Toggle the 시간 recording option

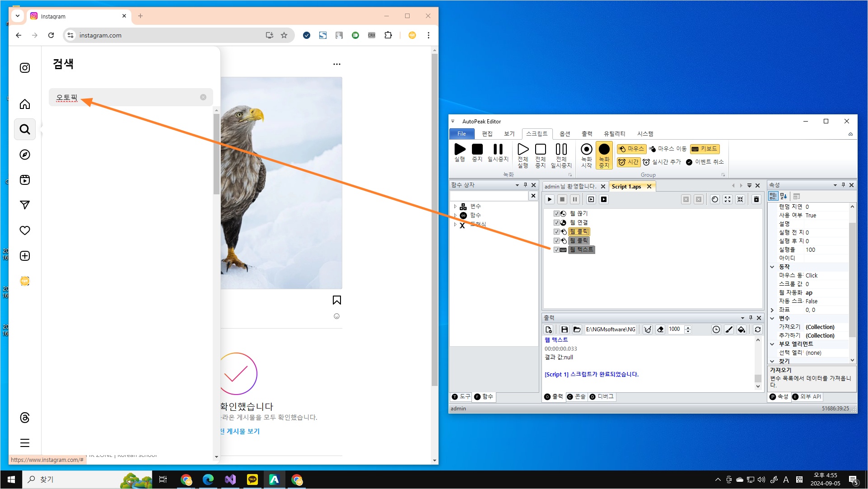pos(629,162)
